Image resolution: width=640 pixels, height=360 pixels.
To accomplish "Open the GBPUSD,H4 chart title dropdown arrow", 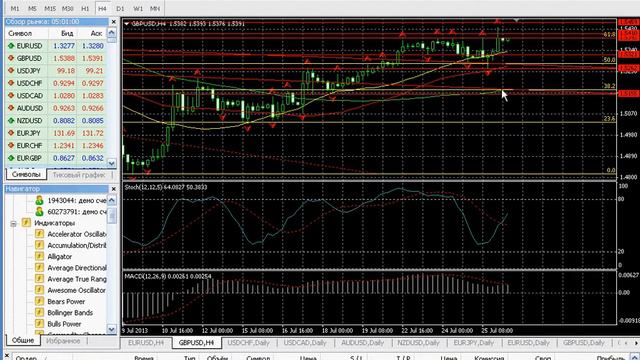I will coord(127,24).
